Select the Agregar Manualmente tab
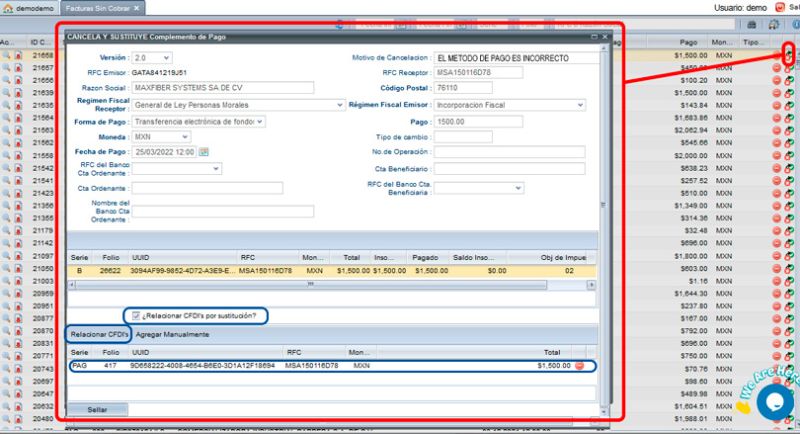This screenshot has width=800, height=434. pos(172,333)
